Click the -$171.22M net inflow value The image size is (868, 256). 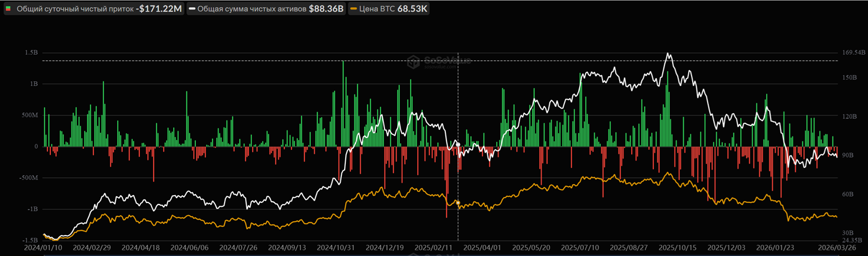[x=159, y=9]
